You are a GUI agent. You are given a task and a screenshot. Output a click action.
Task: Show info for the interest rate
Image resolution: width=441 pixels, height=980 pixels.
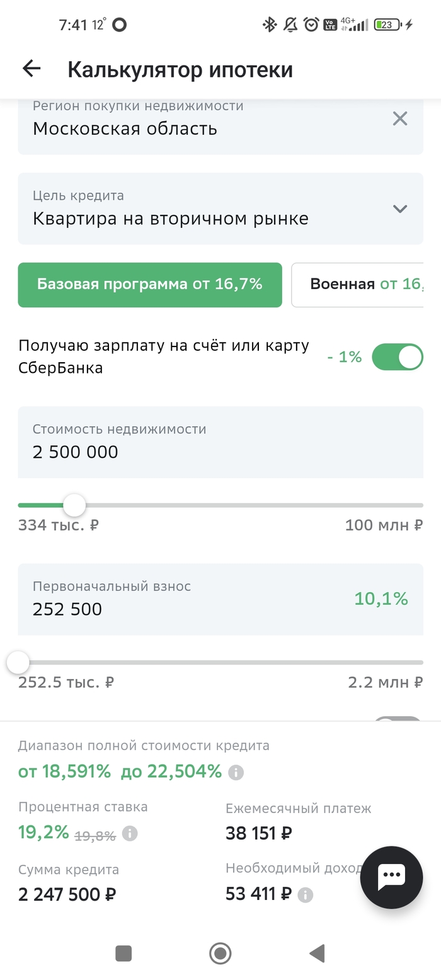pos(130,834)
